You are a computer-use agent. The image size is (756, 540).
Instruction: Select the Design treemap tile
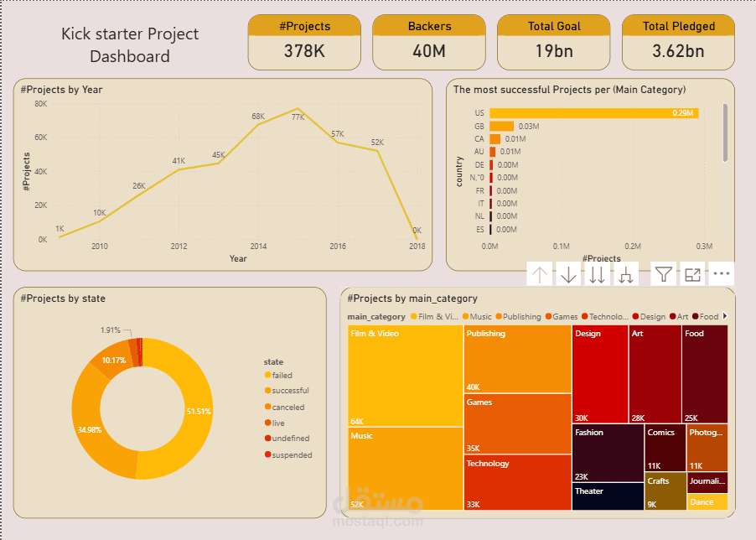click(600, 374)
